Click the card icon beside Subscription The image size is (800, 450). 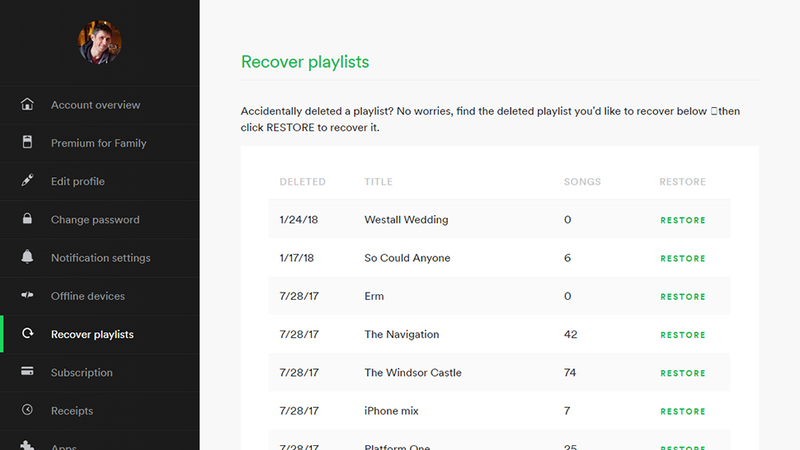(27, 371)
